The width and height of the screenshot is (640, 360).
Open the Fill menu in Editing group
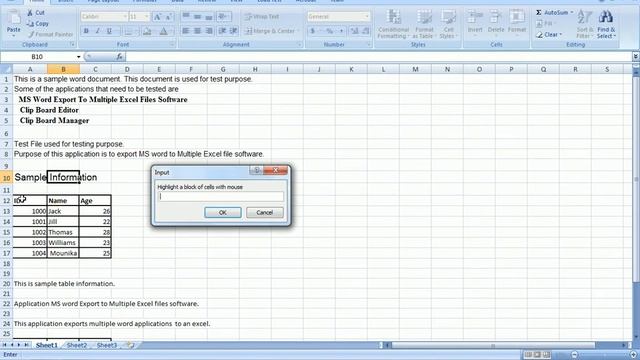546,24
